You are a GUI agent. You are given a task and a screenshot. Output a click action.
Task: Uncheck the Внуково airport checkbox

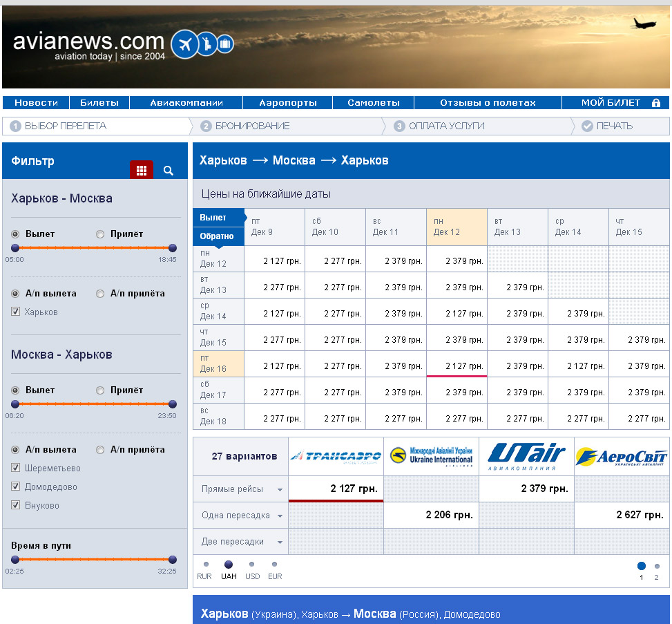15,505
